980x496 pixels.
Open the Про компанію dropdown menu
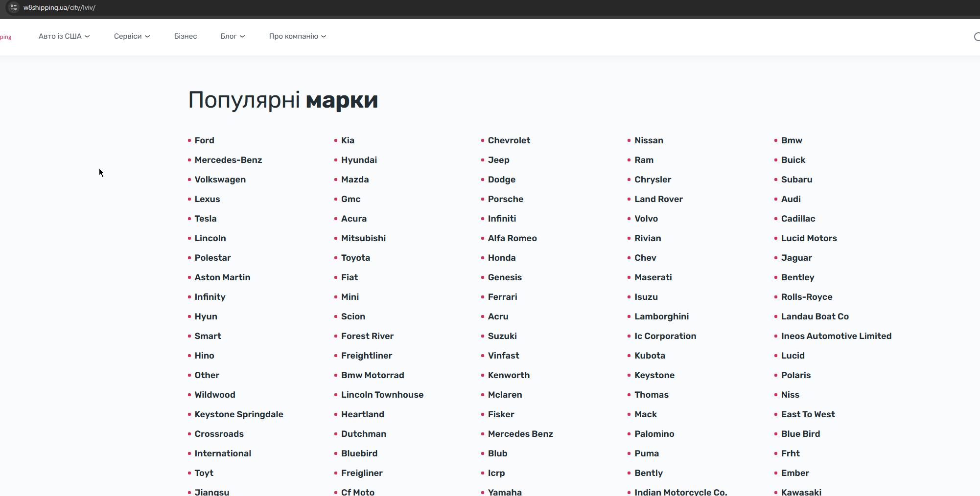pyautogui.click(x=298, y=36)
